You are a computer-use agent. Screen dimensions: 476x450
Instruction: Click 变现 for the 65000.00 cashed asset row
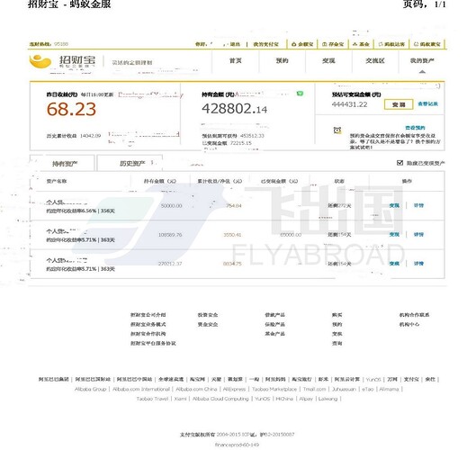[x=394, y=234]
